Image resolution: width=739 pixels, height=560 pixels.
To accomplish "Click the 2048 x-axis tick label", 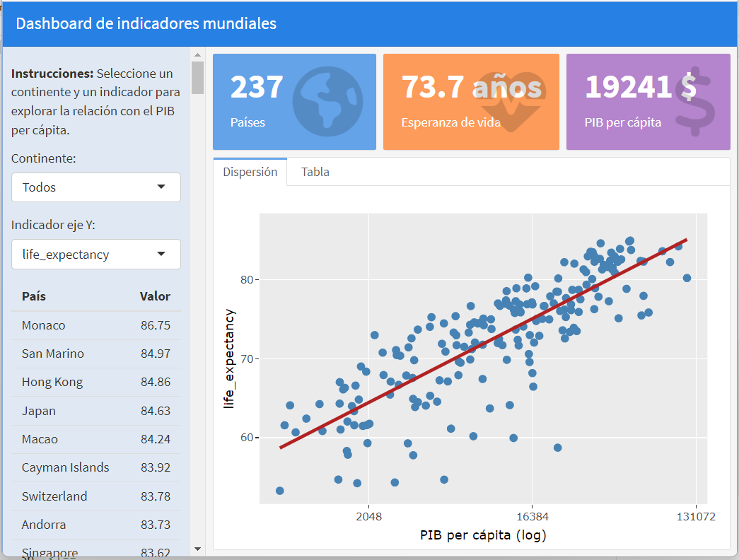I will [369, 517].
